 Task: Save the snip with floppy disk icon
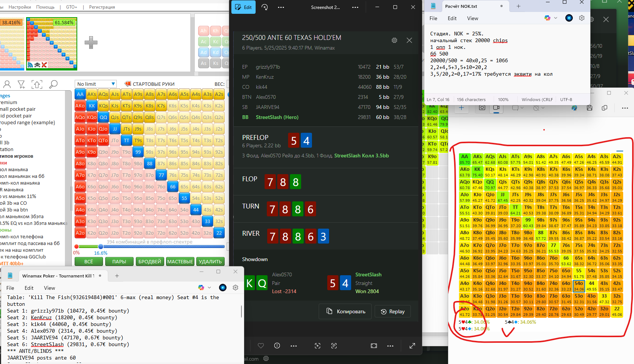[590, 108]
